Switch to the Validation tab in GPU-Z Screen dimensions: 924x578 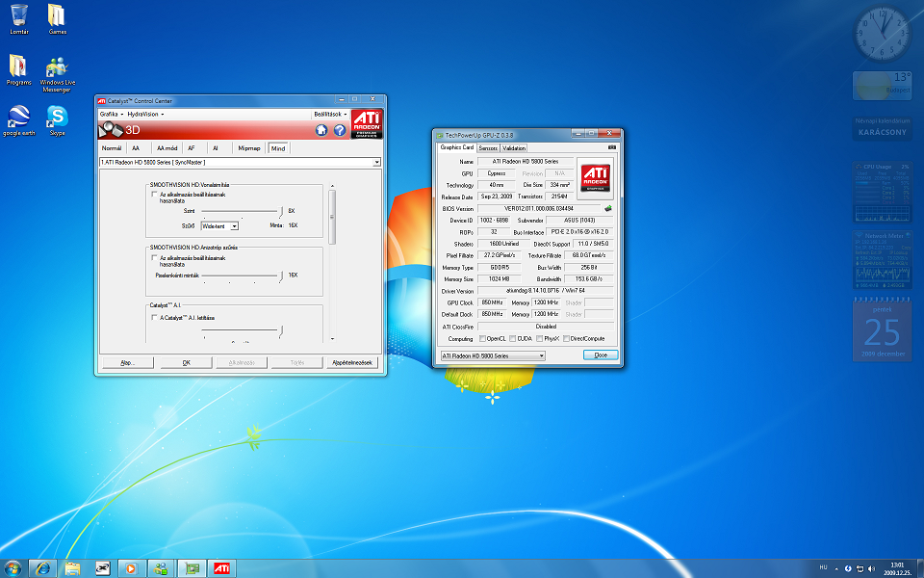click(x=514, y=148)
